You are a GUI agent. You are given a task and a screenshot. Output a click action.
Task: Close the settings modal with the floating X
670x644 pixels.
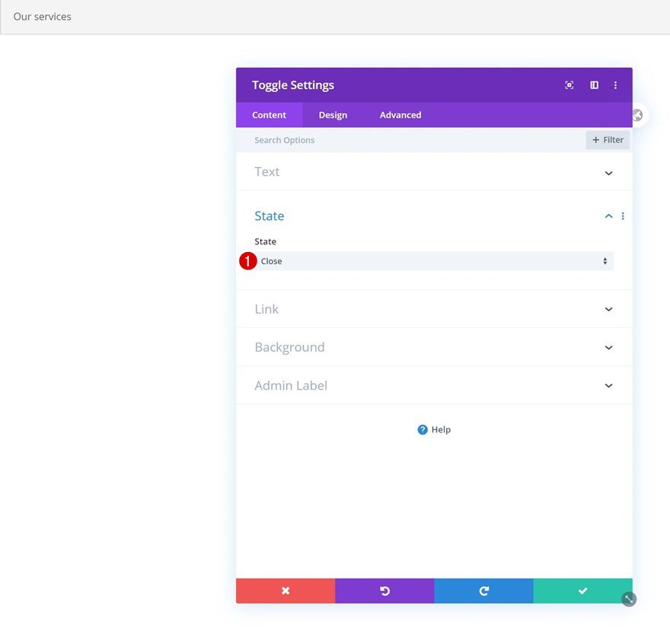636,115
